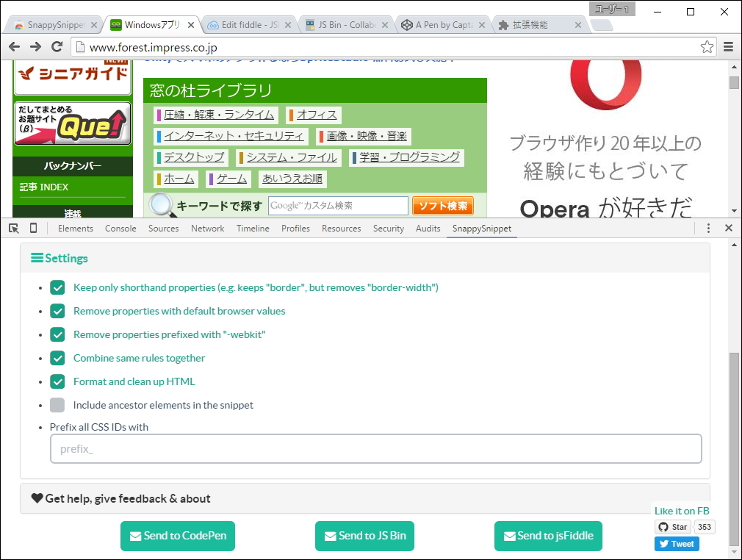This screenshot has width=742, height=560.
Task: Expand Get help, give feedback & about
Action: click(365, 498)
